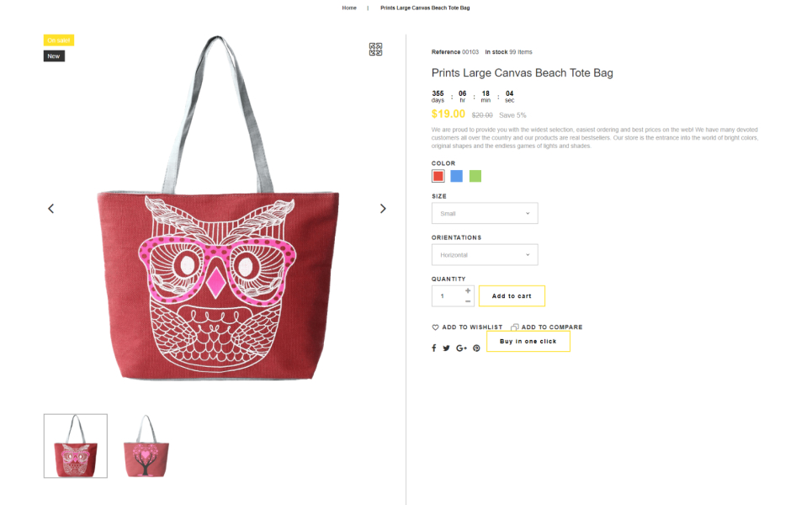Click the Buy in one click button
The height and width of the screenshot is (505, 812).
coord(528,342)
